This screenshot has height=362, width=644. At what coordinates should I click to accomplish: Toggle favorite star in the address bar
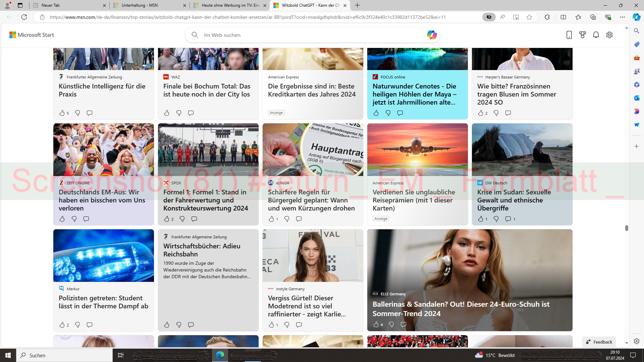pyautogui.click(x=529, y=17)
